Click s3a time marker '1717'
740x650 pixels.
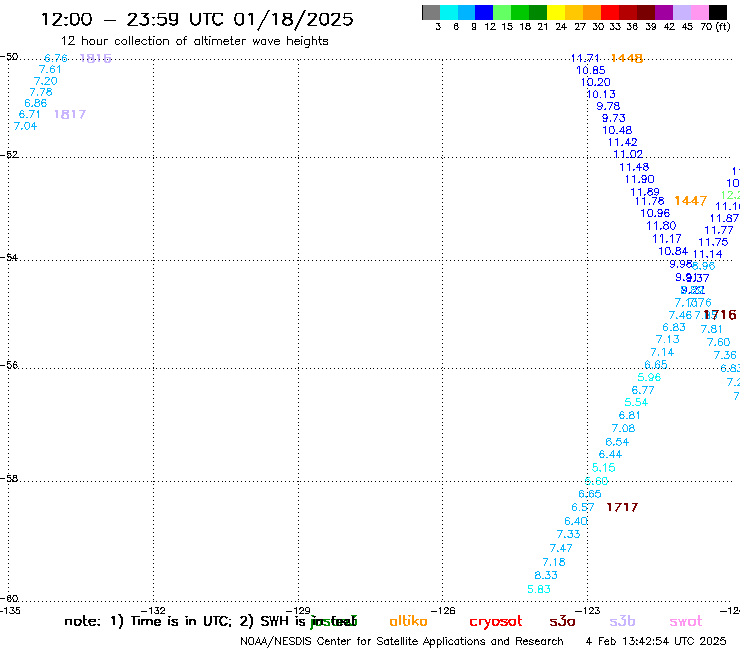tap(622, 507)
